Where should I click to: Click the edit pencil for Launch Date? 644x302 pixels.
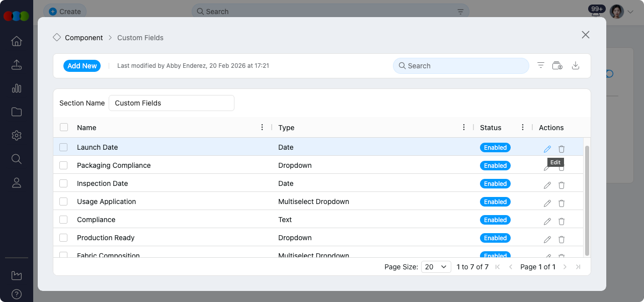tap(547, 149)
